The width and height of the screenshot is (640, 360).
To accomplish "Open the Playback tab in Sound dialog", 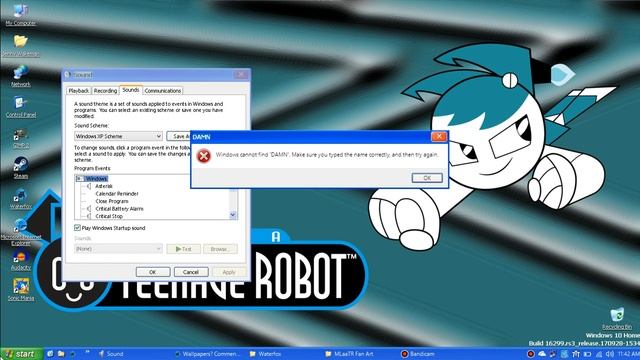I will click(79, 91).
